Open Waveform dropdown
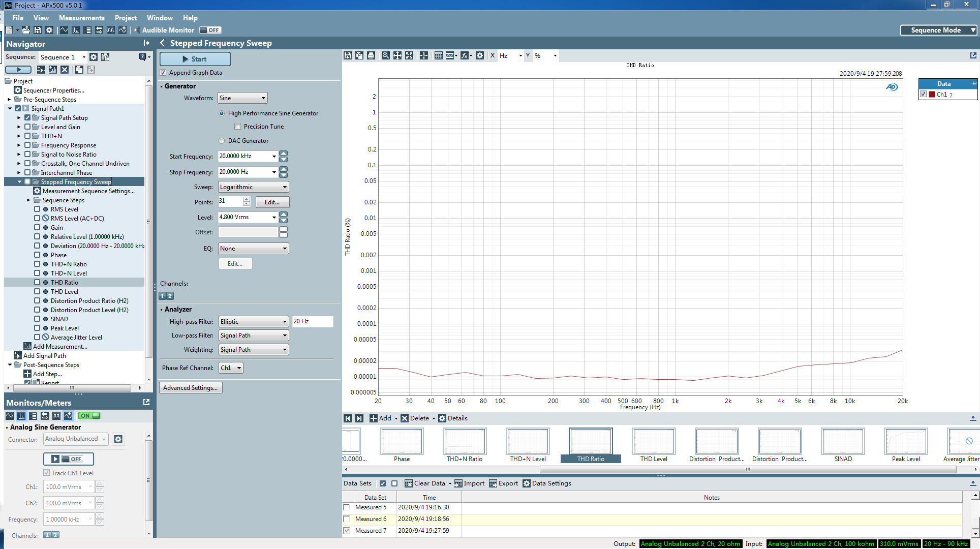The image size is (980, 549). [242, 98]
